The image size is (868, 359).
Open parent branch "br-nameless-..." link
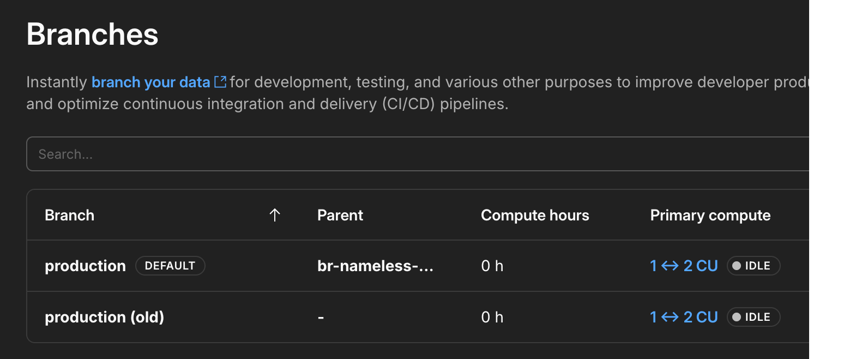[376, 266]
